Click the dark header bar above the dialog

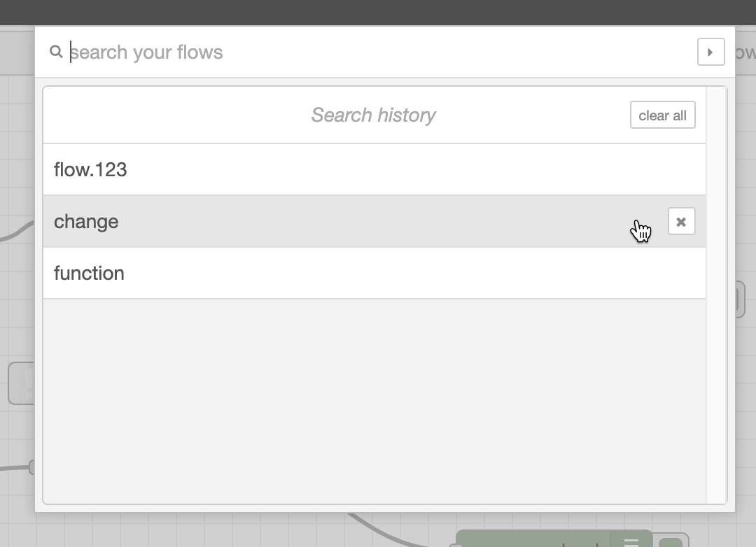(378, 13)
